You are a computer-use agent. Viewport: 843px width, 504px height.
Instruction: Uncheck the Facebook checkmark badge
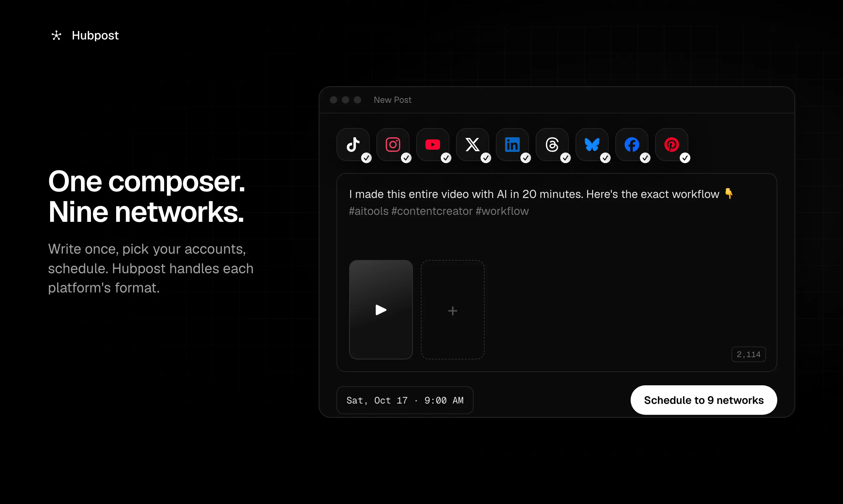pos(645,158)
